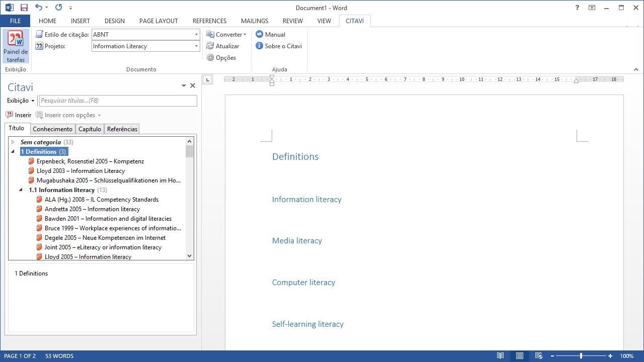This screenshot has width=644, height=362.
Task: Click scroll-up arrow of title tree
Action: click(x=190, y=141)
